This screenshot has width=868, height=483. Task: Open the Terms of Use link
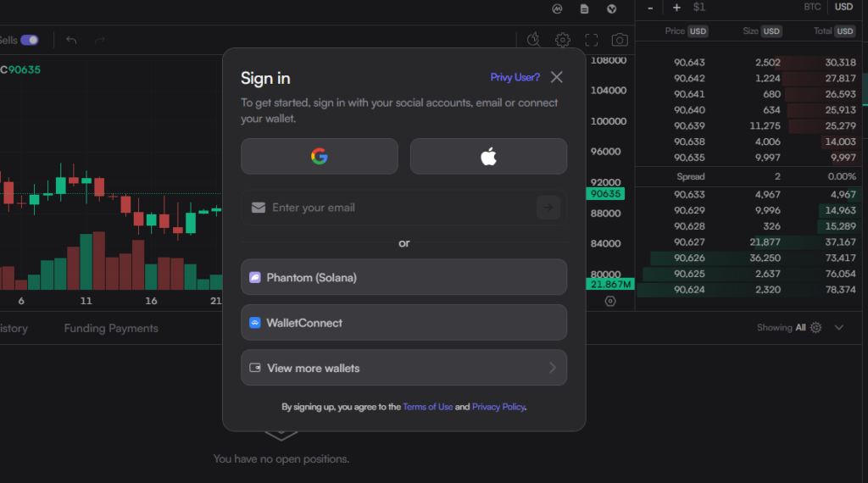click(x=427, y=407)
